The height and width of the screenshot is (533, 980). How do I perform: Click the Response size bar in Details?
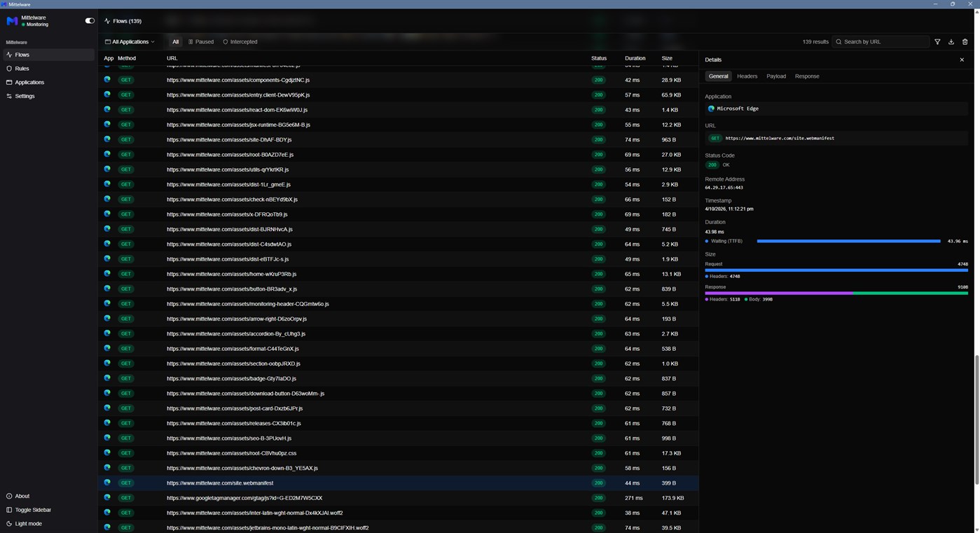[836, 293]
